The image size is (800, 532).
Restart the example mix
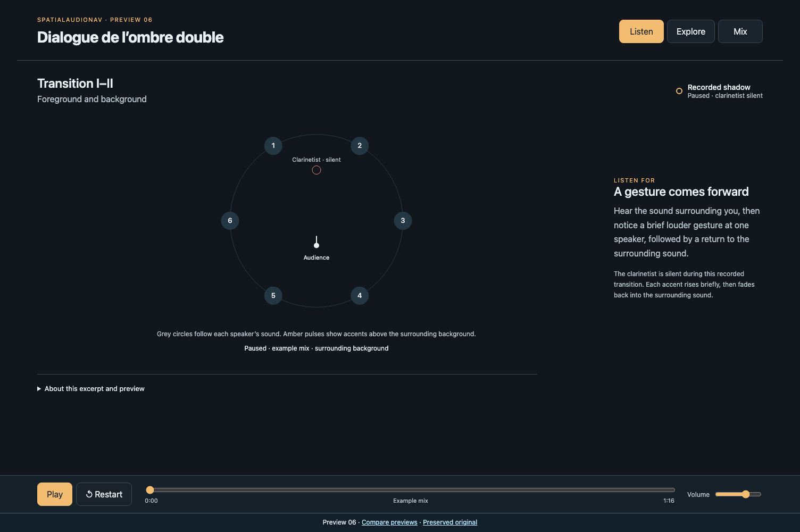(x=104, y=494)
